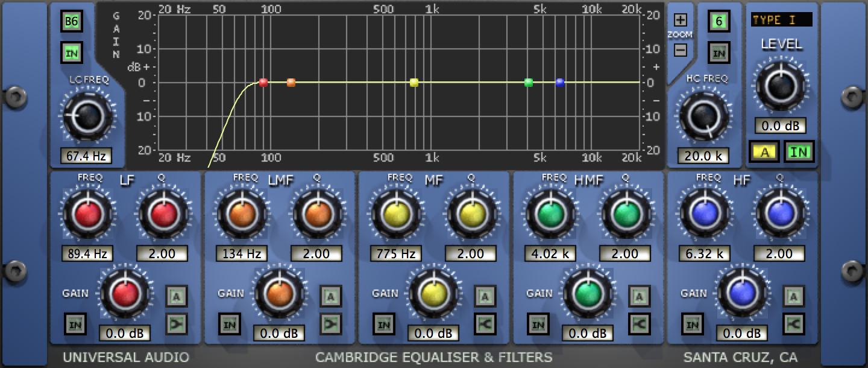Screen dimensions: 868x368
Task: Click the LEVEL 0.0 dB value field
Action: click(x=780, y=126)
